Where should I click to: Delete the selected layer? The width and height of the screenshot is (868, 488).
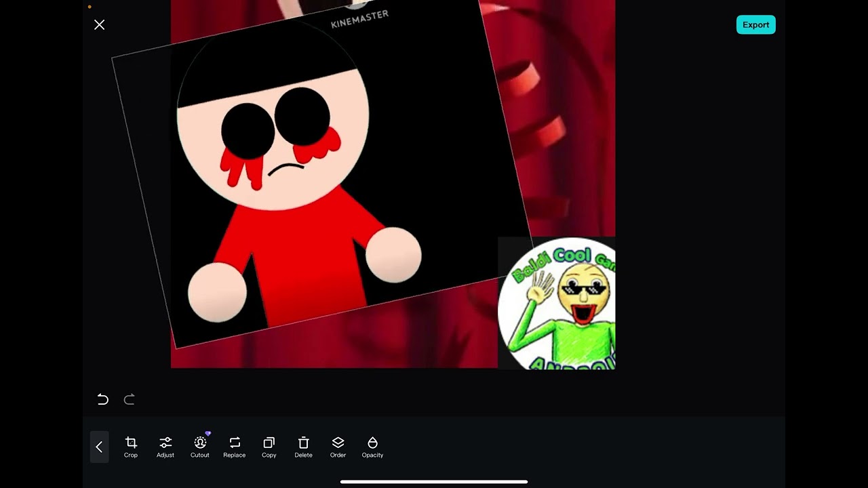click(304, 447)
